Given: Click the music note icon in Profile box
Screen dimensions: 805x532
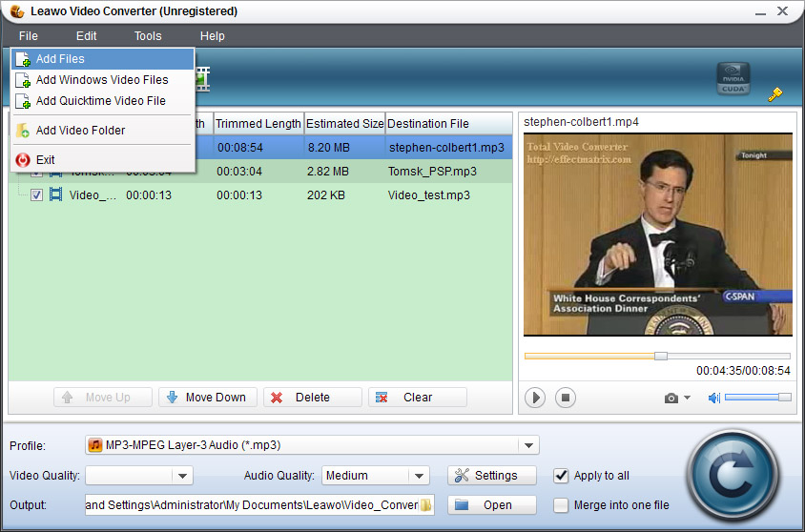Looking at the screenshot, I should pos(95,445).
